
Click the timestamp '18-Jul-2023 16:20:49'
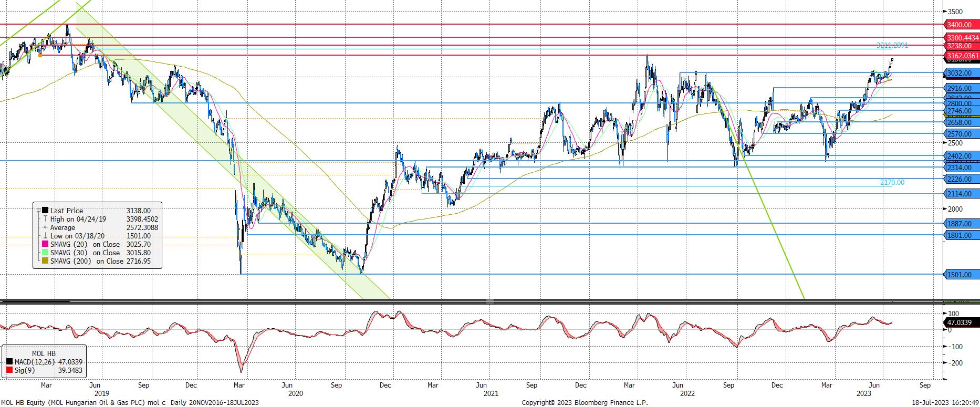click(945, 402)
